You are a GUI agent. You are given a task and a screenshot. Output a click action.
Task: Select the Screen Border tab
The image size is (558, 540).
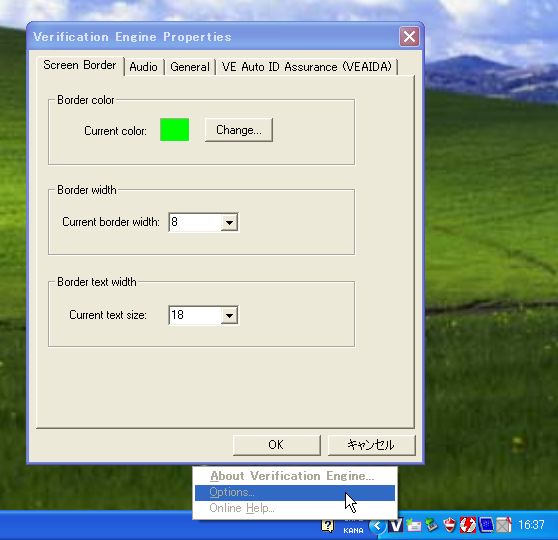80,65
